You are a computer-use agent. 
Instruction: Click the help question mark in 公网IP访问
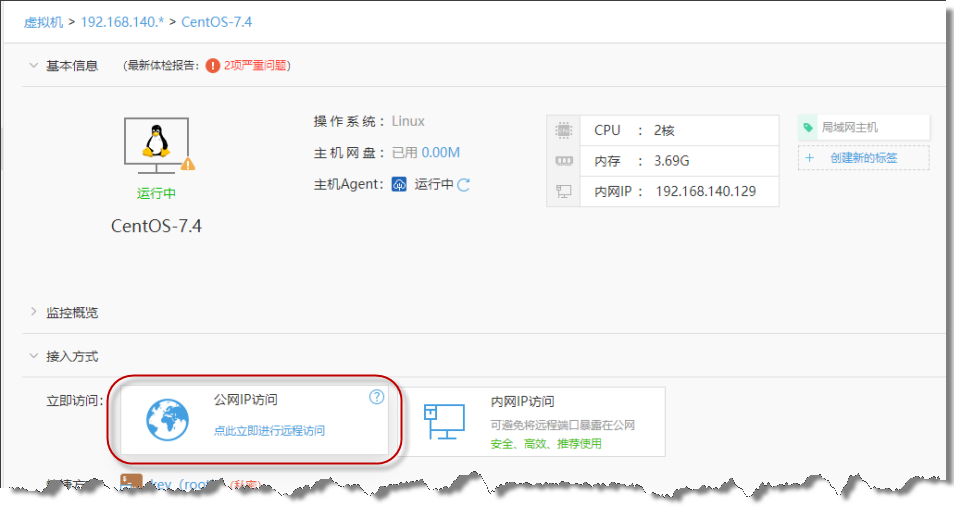coord(376,397)
